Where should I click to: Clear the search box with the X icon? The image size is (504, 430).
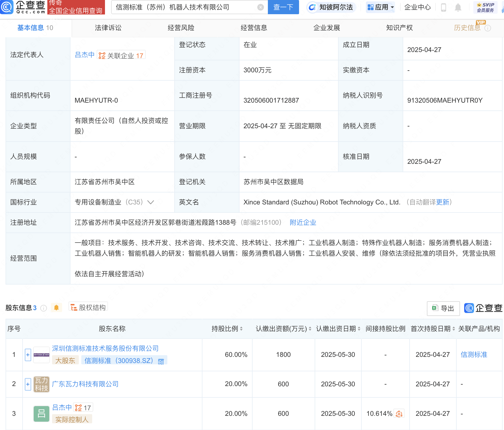click(x=260, y=7)
